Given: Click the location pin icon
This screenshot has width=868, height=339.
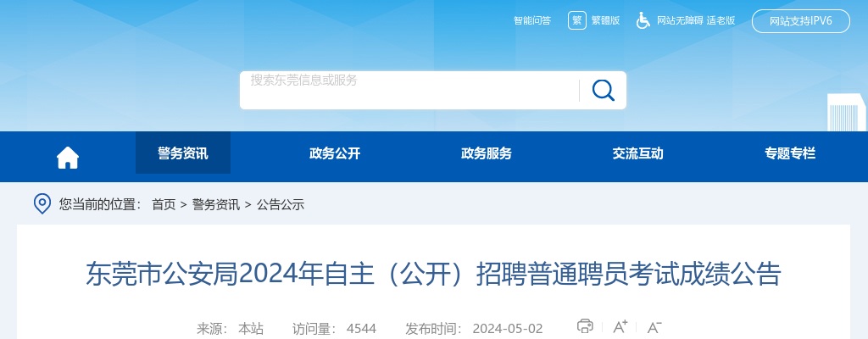Looking at the screenshot, I should coord(42,203).
